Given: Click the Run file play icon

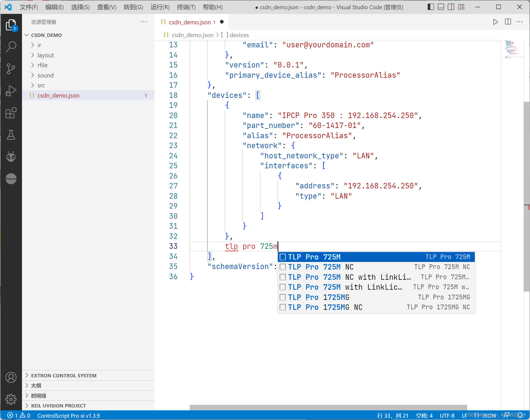Looking at the screenshot, I should click(x=495, y=22).
